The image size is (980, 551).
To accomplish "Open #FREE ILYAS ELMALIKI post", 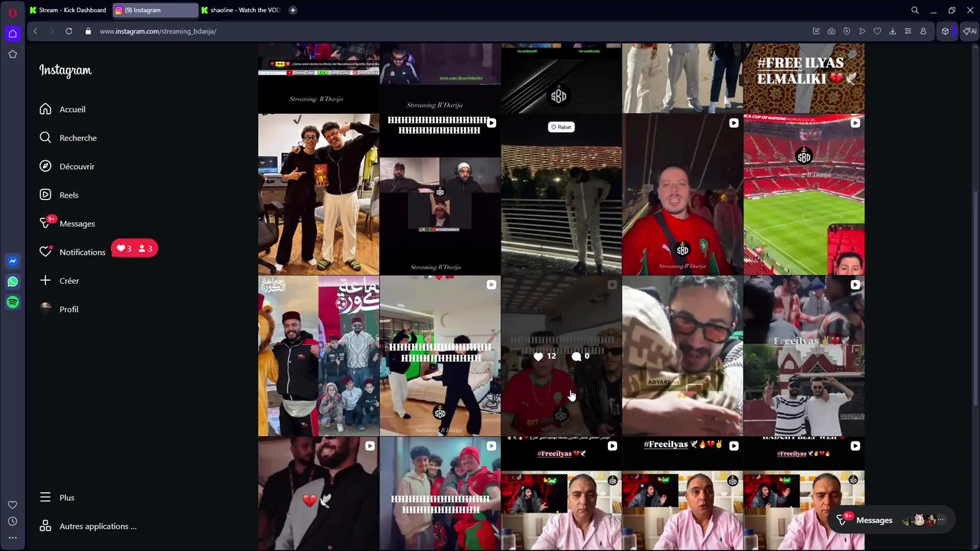I will tap(804, 78).
